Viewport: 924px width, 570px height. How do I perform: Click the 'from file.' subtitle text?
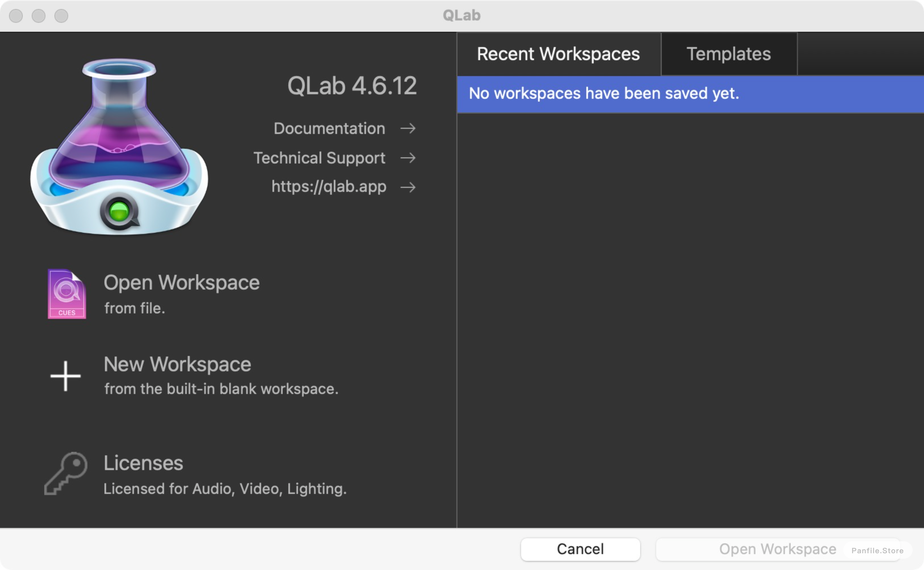click(135, 308)
